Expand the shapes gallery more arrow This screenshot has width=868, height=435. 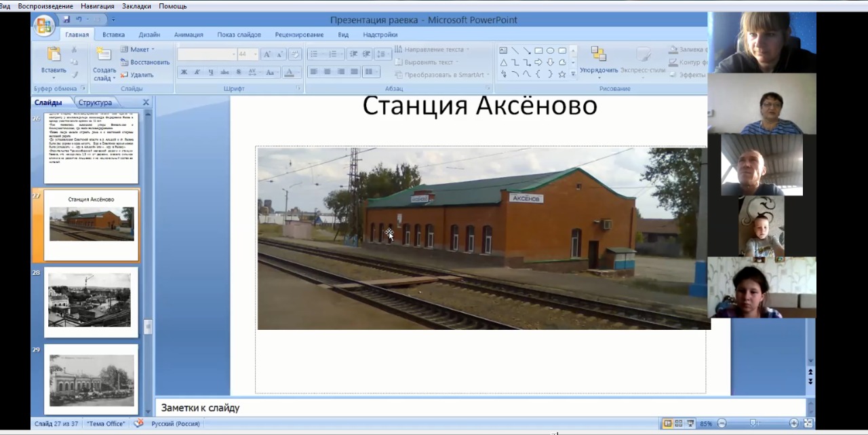(x=573, y=74)
